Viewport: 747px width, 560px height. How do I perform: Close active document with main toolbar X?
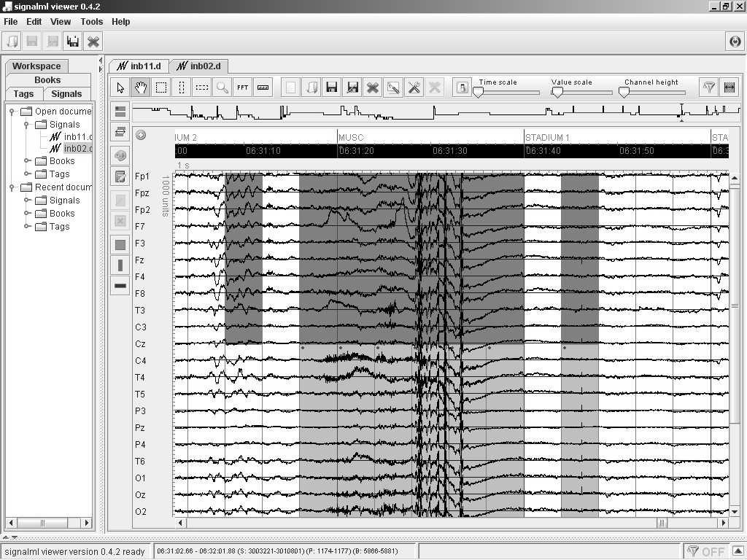pyautogui.click(x=93, y=42)
